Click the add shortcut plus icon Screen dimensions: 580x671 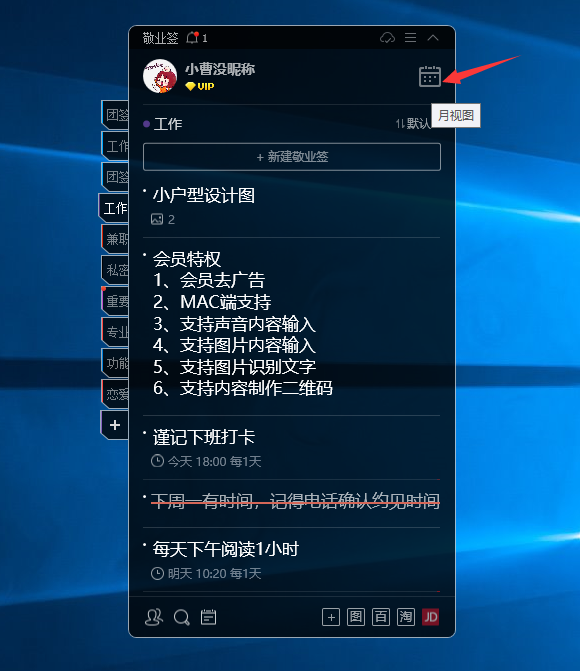pyautogui.click(x=331, y=617)
